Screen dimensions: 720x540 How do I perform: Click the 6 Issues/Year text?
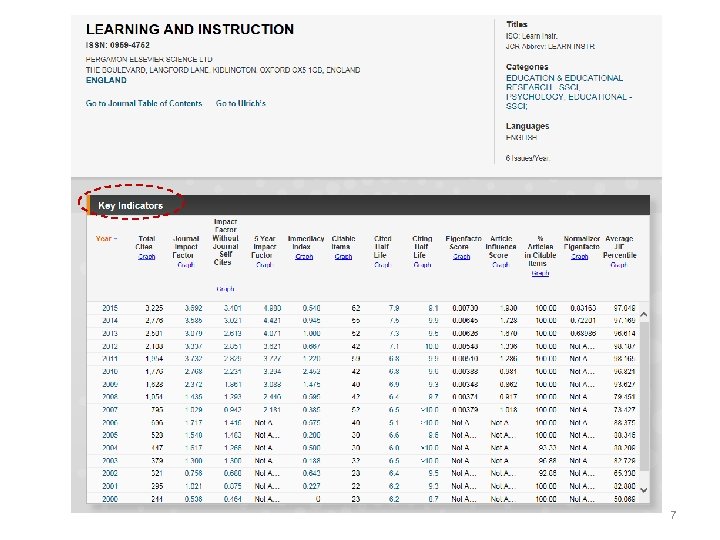coord(527,158)
